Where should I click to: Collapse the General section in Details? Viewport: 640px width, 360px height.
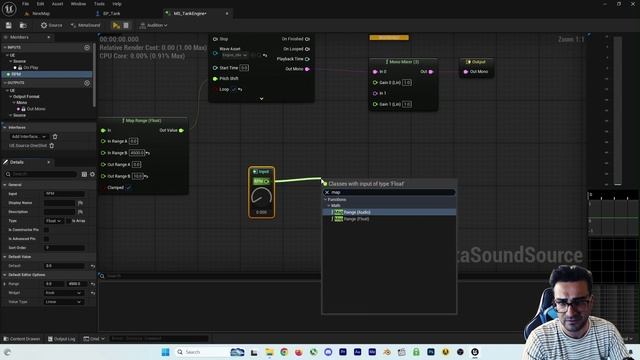pyautogui.click(x=5, y=185)
